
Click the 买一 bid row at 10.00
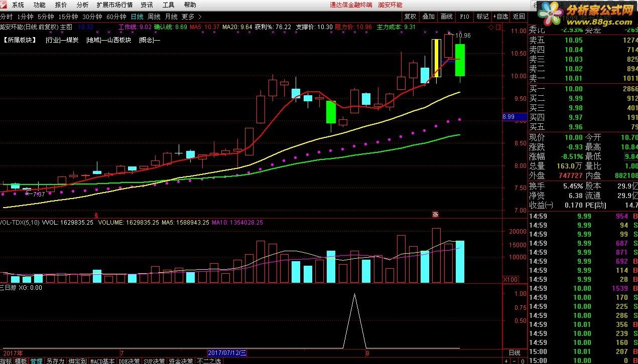point(582,89)
